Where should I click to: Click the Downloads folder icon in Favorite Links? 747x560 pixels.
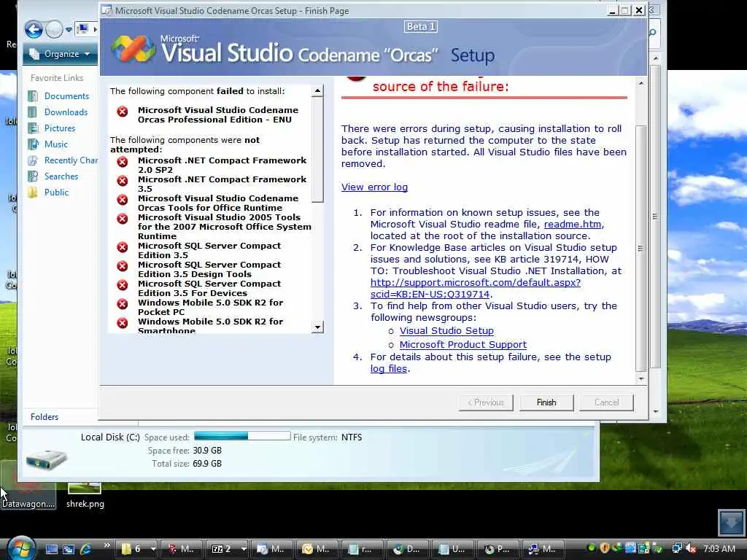pos(33,112)
